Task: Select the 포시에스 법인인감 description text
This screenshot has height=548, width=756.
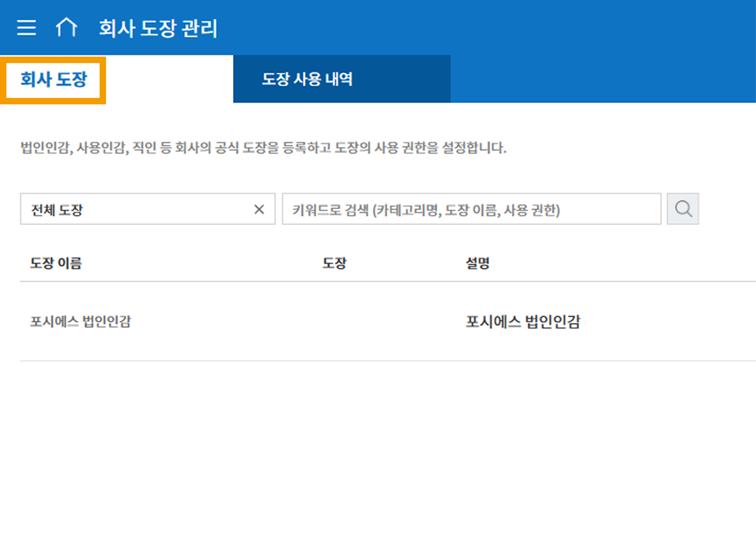Action: tap(522, 322)
